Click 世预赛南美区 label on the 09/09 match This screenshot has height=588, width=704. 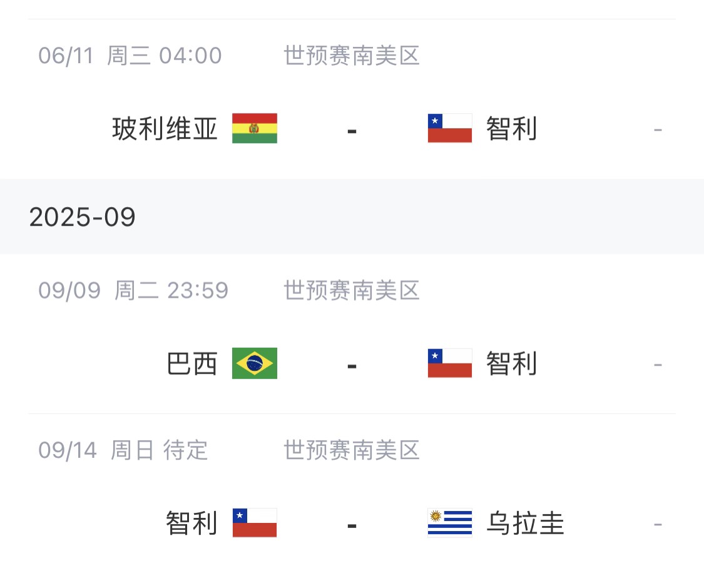tap(351, 290)
